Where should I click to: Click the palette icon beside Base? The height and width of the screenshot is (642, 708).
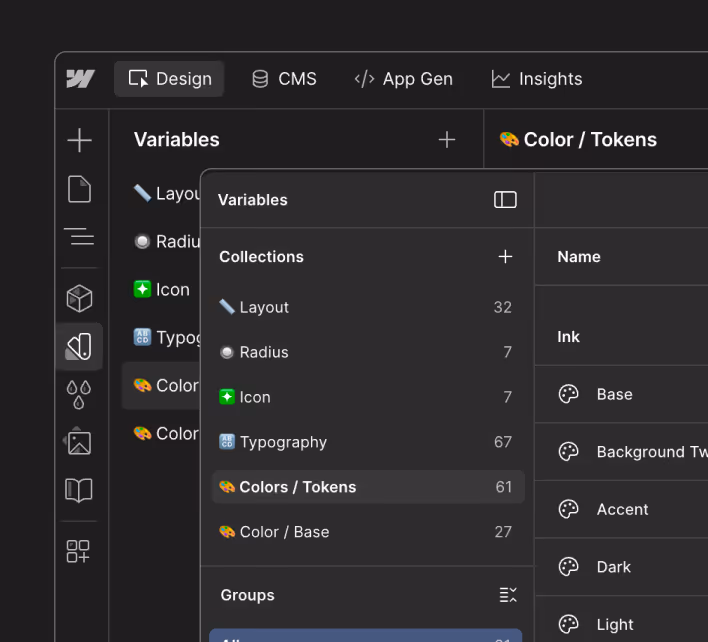568,394
